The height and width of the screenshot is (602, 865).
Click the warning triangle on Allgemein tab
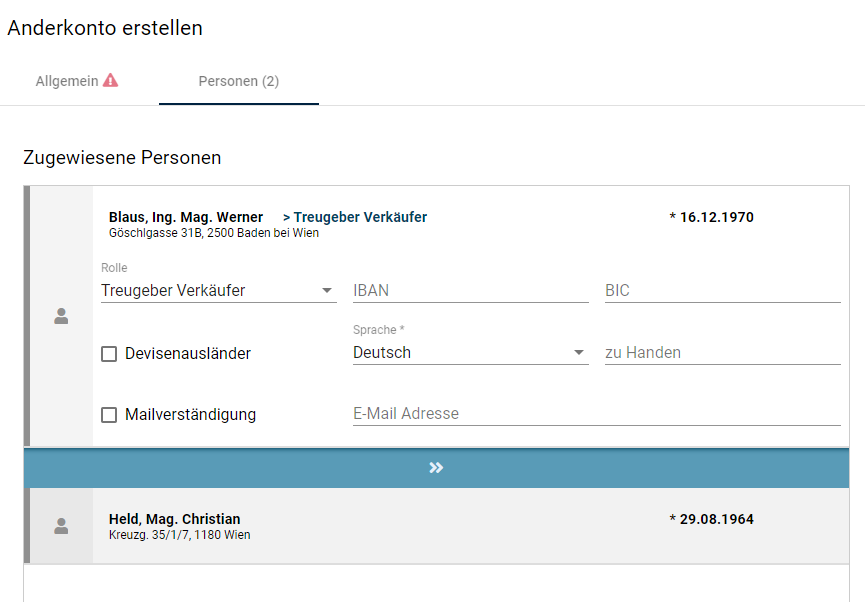point(110,80)
